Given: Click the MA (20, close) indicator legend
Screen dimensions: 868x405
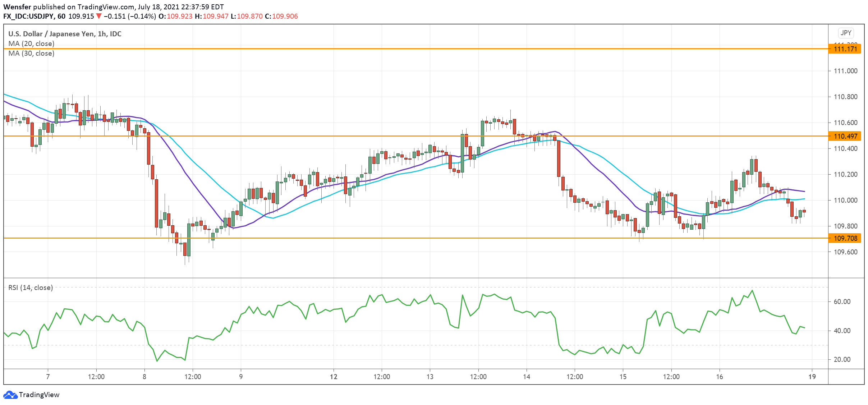Looking at the screenshot, I should click(x=31, y=43).
